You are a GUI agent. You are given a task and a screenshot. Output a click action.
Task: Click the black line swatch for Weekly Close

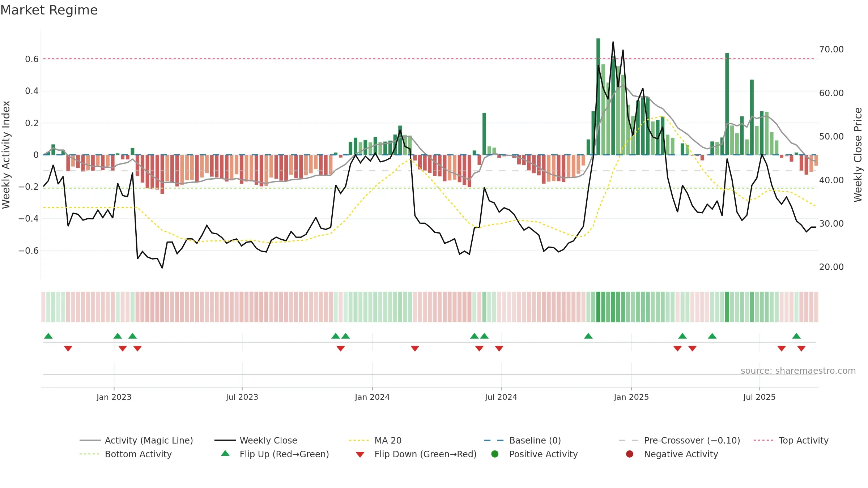pyautogui.click(x=225, y=440)
